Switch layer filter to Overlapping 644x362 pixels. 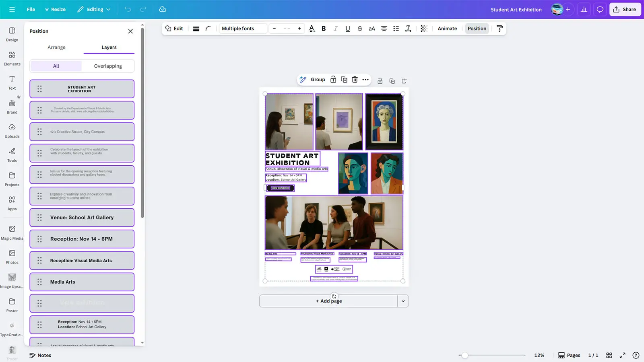click(108, 66)
